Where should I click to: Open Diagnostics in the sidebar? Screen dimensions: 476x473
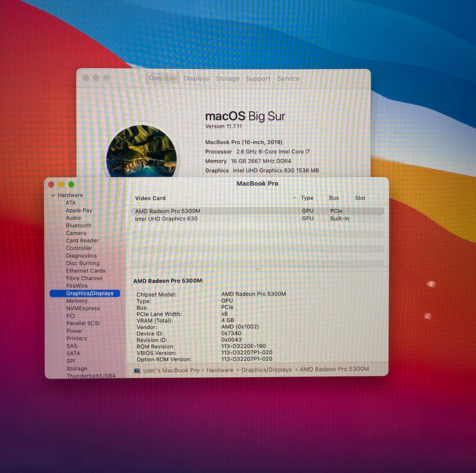pos(81,256)
